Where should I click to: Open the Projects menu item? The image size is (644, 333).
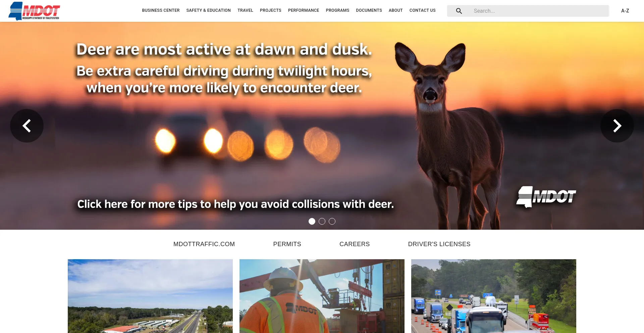point(271,10)
